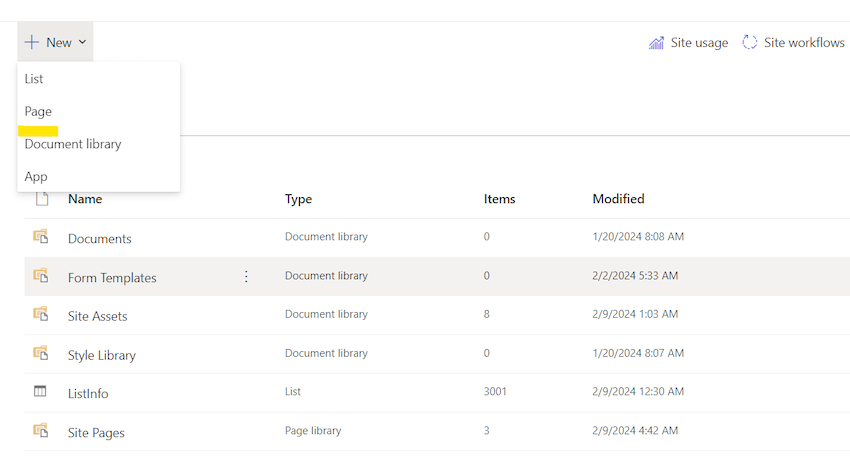Open the Documents library link
Viewport: 850px width, 472px height.
(x=100, y=239)
